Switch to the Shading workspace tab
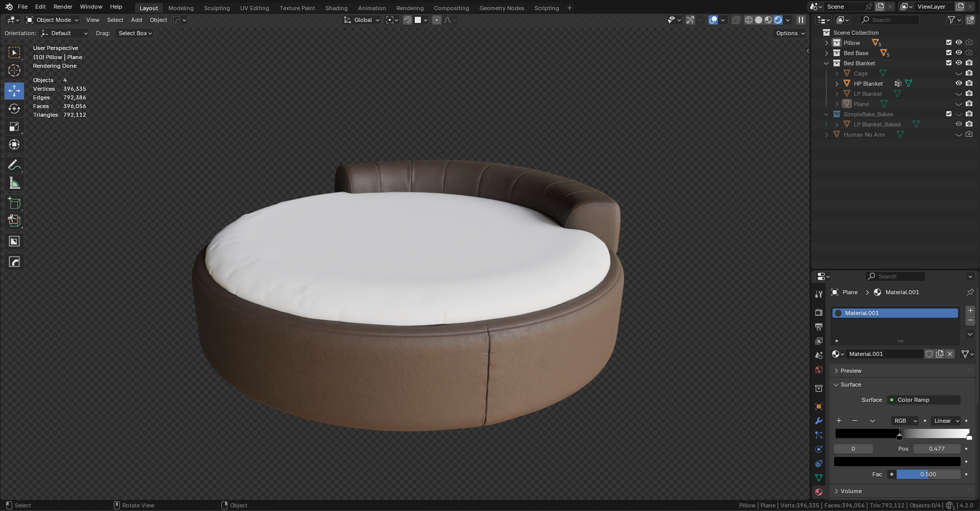980x511 pixels. [336, 8]
